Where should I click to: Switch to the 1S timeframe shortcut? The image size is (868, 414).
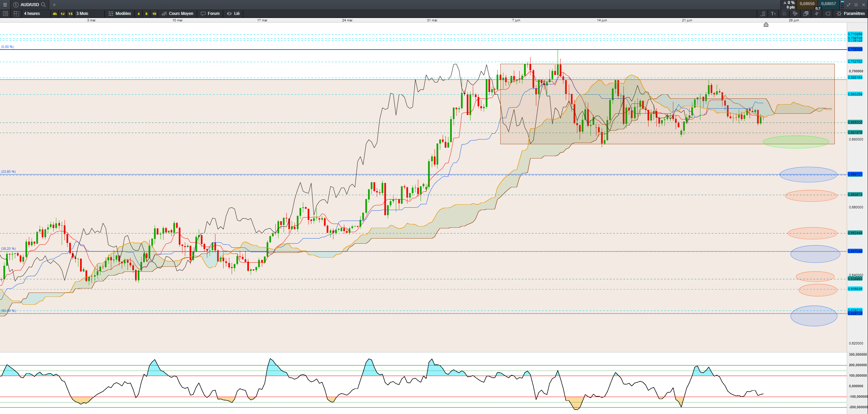tap(70, 14)
